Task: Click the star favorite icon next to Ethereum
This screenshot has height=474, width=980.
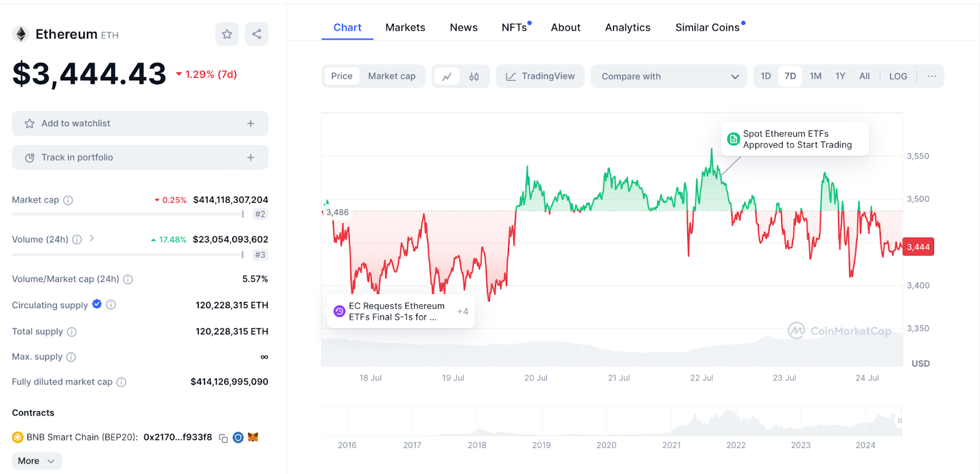Action: pyautogui.click(x=227, y=34)
